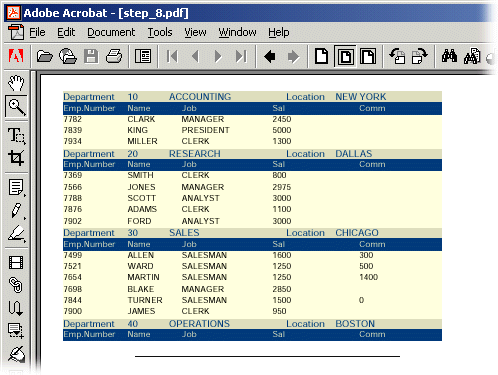498x375 pixels.
Task: Click the Open Web Page globe icon
Action: coord(68,56)
